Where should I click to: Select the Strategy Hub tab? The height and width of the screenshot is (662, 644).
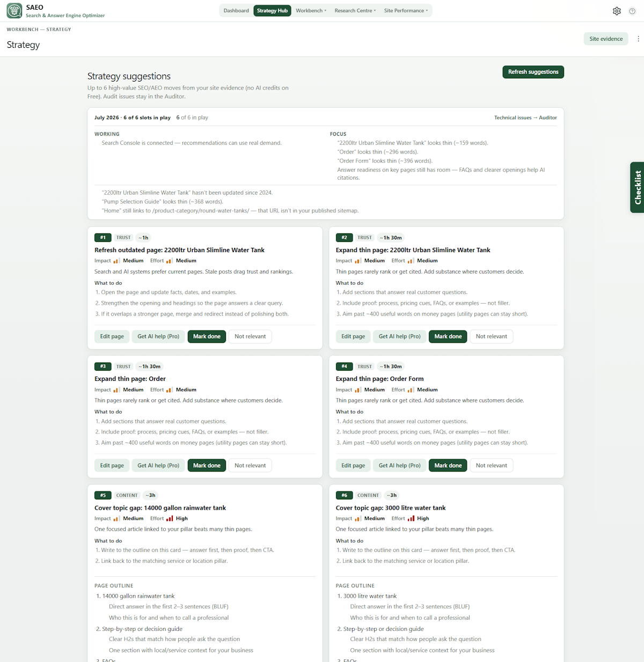click(x=272, y=11)
